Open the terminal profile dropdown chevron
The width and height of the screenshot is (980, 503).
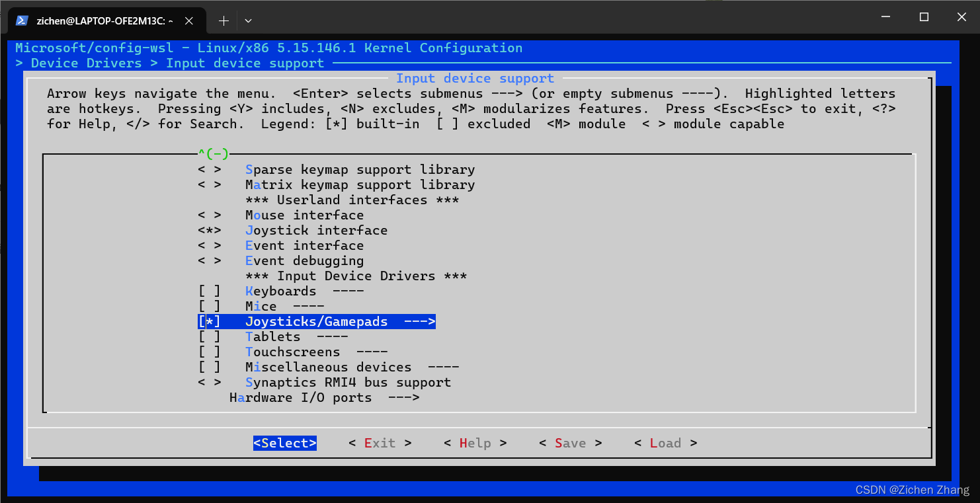coord(248,21)
